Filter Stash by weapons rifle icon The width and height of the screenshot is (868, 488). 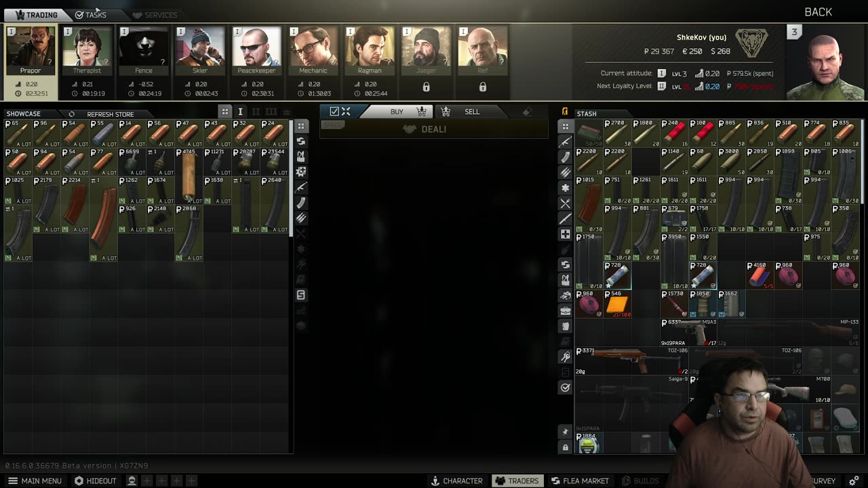(565, 141)
